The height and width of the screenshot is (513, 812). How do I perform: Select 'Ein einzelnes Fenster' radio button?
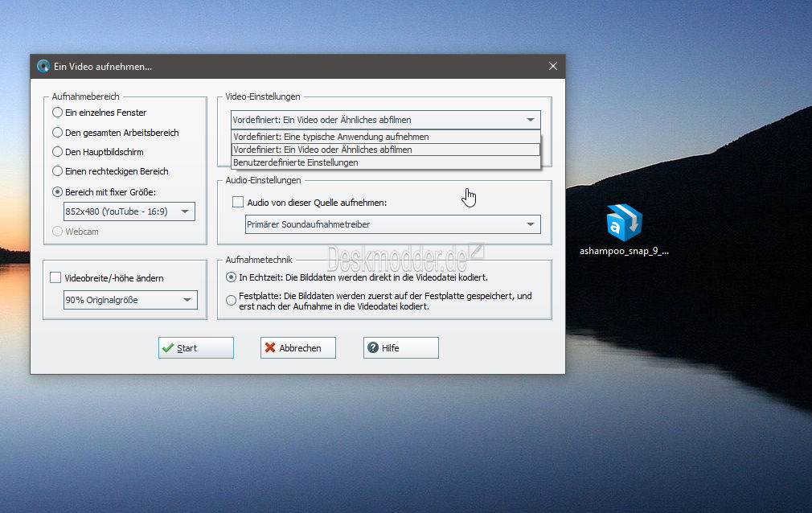pyautogui.click(x=57, y=113)
